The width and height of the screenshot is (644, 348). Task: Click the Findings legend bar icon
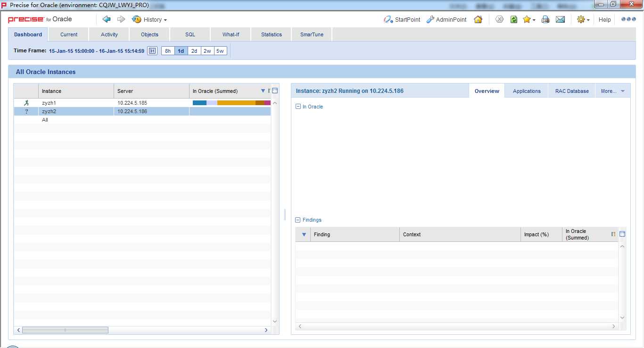coord(613,234)
